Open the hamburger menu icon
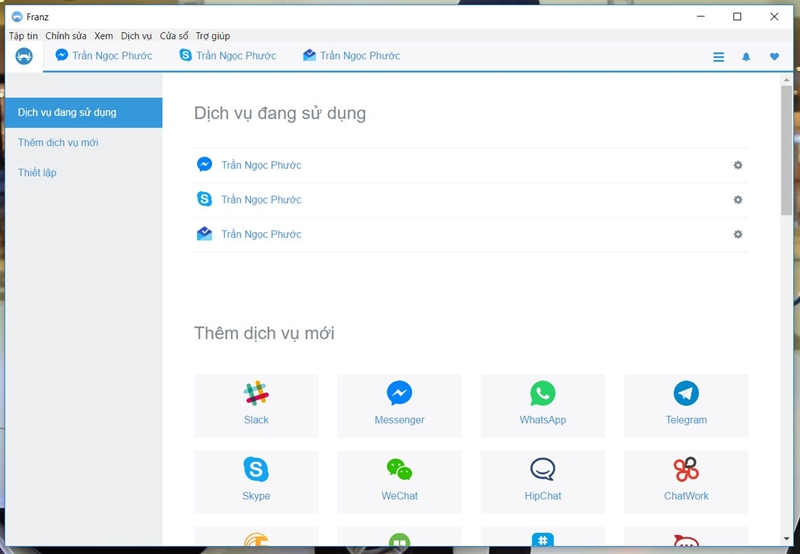Screen dimensions: 800x554 point(718,57)
